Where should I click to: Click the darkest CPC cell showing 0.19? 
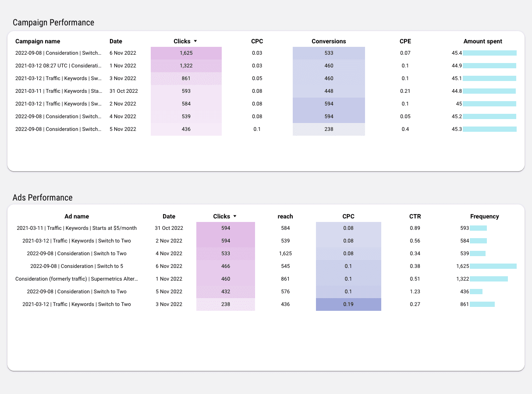[x=348, y=304]
